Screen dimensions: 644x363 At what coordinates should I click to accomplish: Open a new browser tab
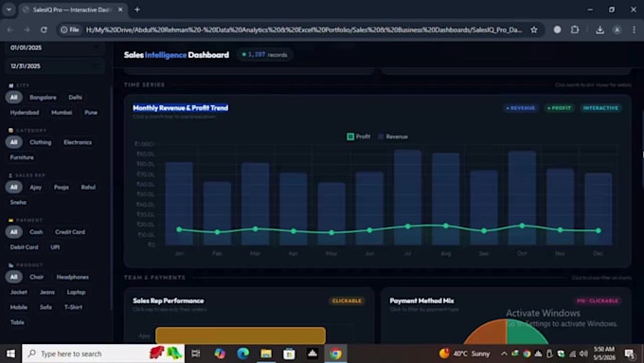tap(137, 9)
